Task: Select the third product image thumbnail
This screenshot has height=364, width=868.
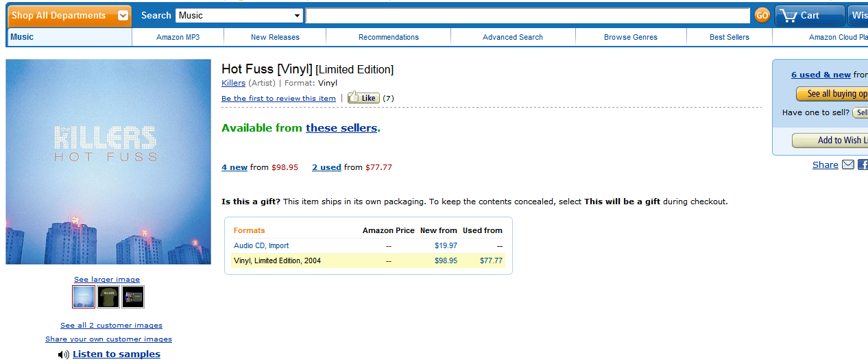Action: pyautogui.click(x=133, y=297)
